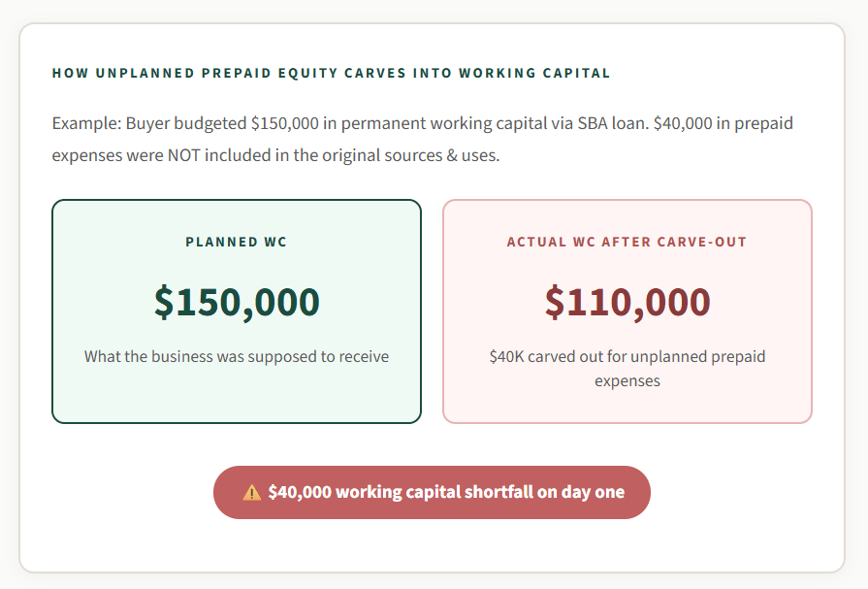
Task: Click the working capital shortfall pill text
Action: pos(446,492)
